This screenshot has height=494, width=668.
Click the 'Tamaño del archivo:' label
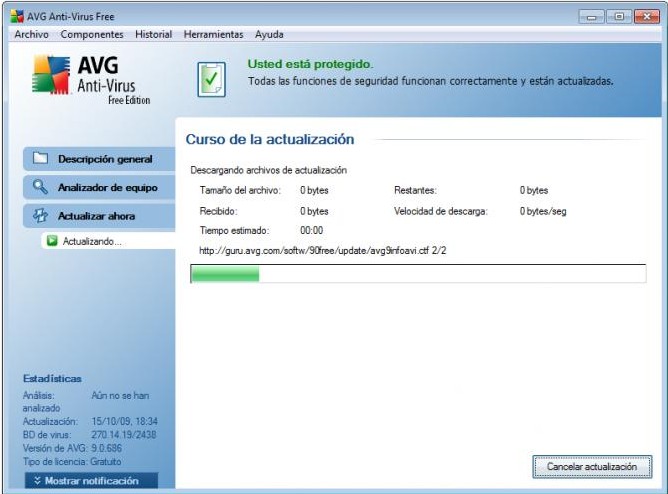(x=240, y=190)
